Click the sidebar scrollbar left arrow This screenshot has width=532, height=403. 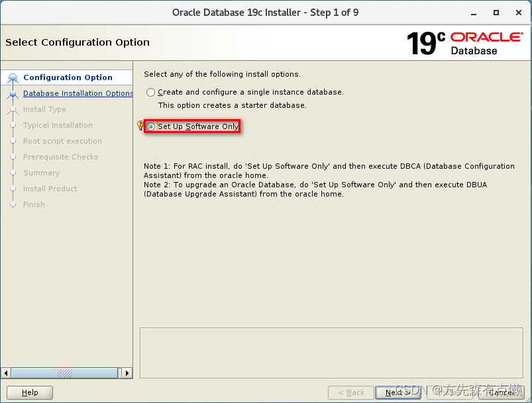pyautogui.click(x=6, y=373)
